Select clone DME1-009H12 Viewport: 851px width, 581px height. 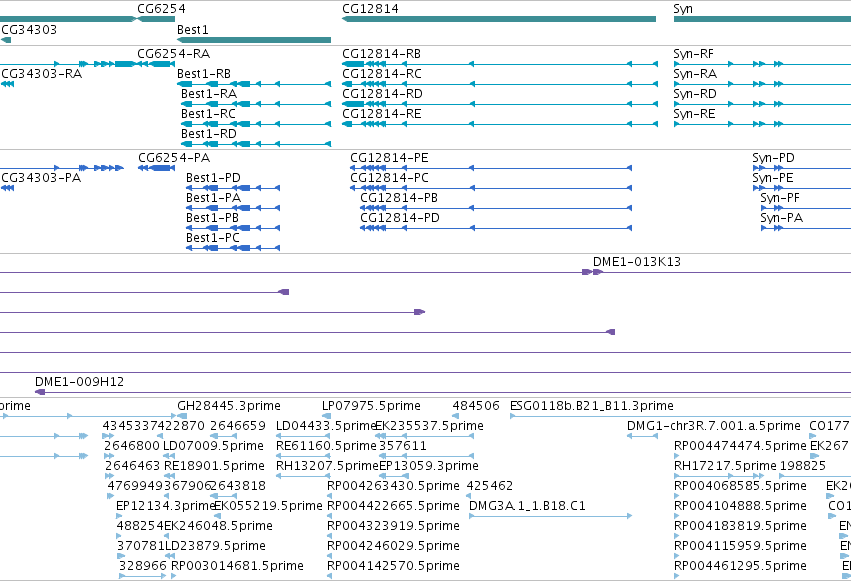pyautogui.click(x=79, y=382)
